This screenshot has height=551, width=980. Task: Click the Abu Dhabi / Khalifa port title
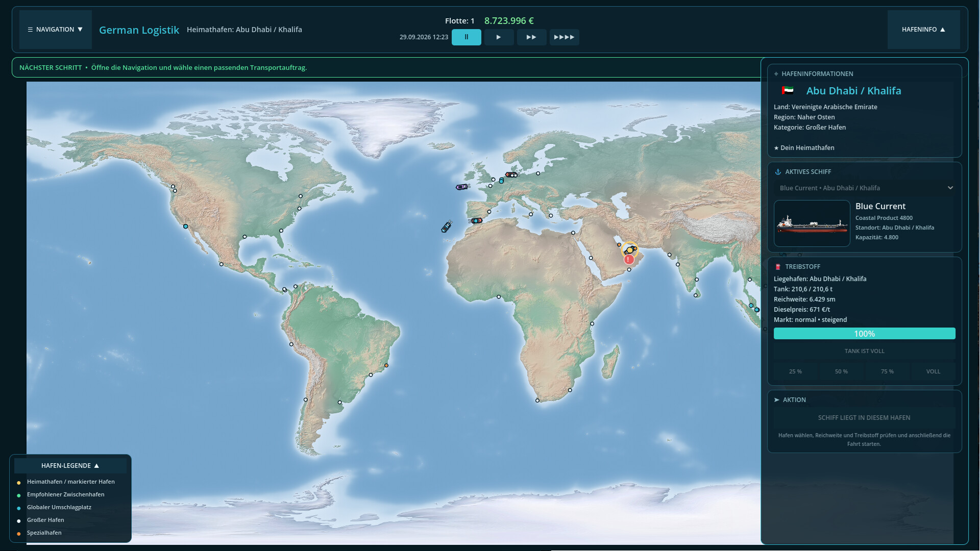coord(854,91)
